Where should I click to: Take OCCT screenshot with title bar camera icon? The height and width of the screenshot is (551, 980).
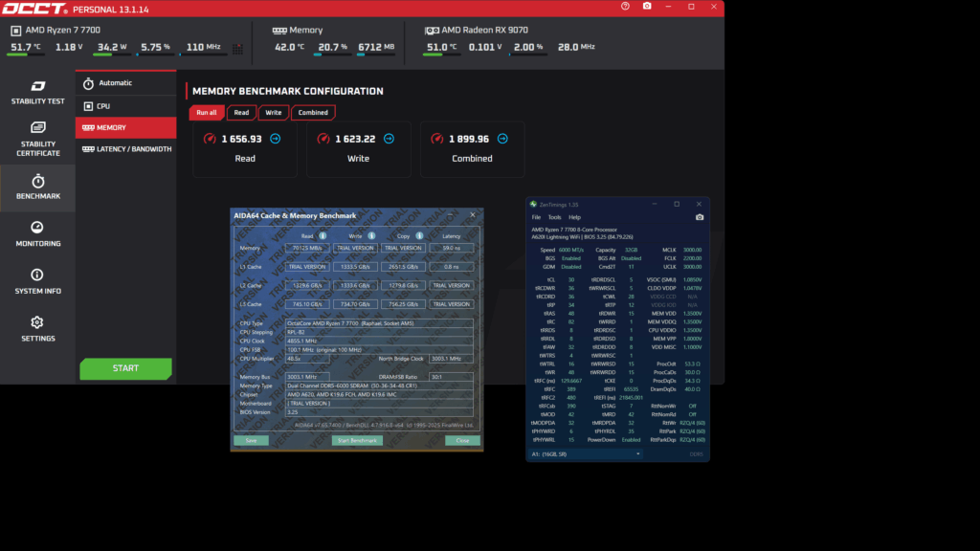pos(647,7)
